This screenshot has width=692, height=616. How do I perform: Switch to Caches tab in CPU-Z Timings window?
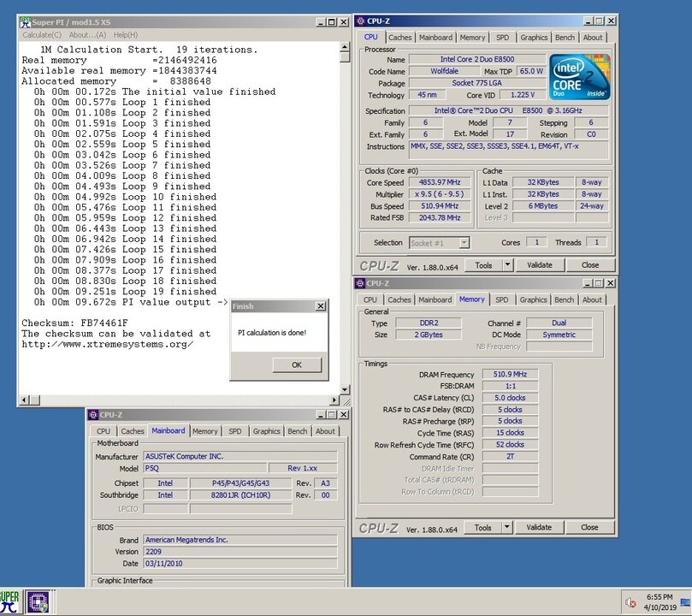pos(399,299)
